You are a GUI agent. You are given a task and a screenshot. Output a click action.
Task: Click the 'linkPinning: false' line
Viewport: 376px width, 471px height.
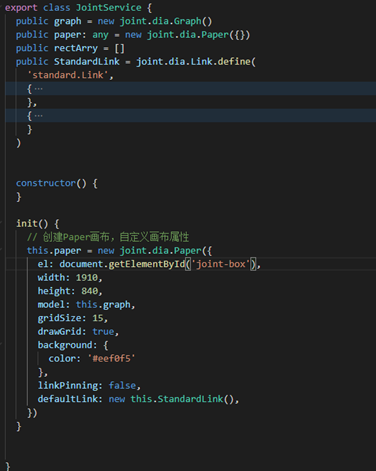click(x=89, y=386)
